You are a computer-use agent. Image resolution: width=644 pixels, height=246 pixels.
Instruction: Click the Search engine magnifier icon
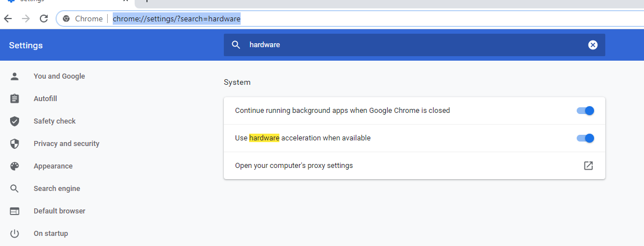point(15,188)
